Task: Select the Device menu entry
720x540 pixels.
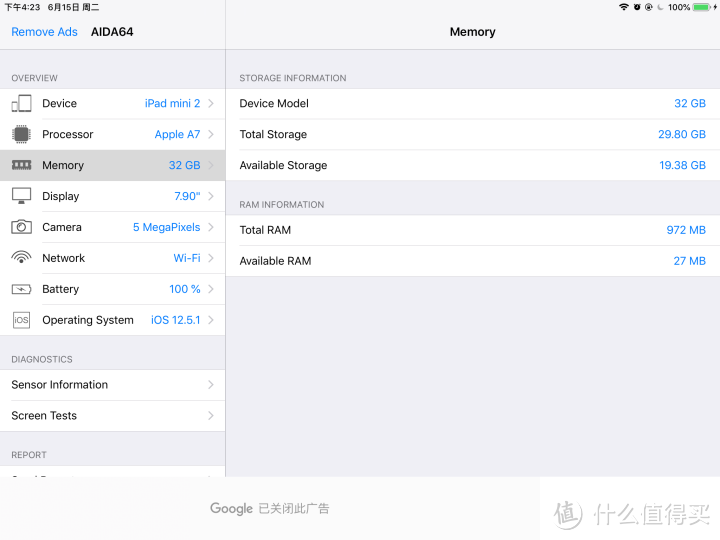Action: [x=112, y=103]
